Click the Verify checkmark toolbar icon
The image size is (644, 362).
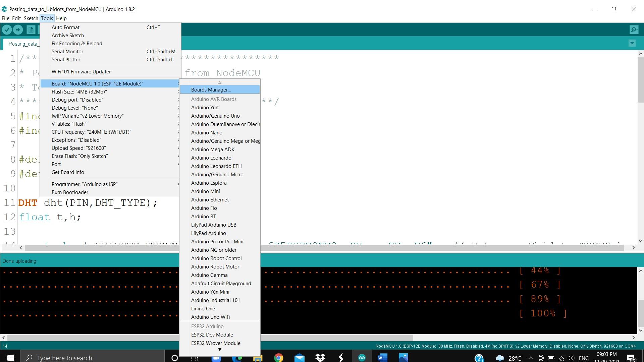pyautogui.click(x=7, y=30)
